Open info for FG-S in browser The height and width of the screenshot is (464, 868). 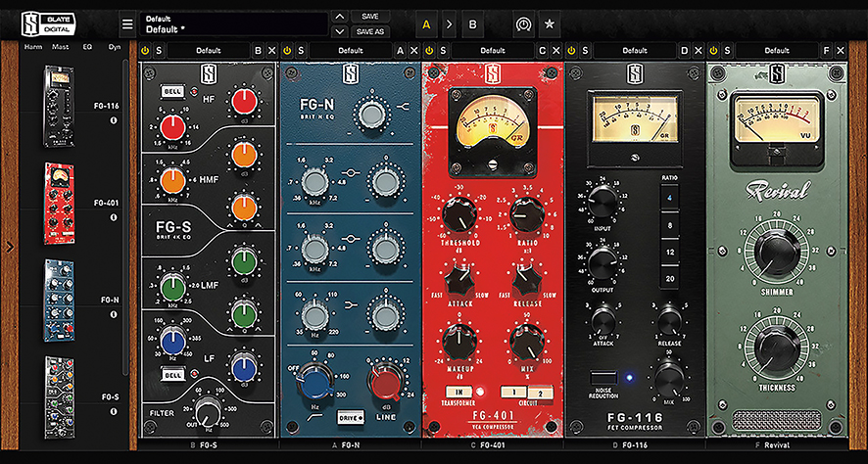[x=114, y=411]
